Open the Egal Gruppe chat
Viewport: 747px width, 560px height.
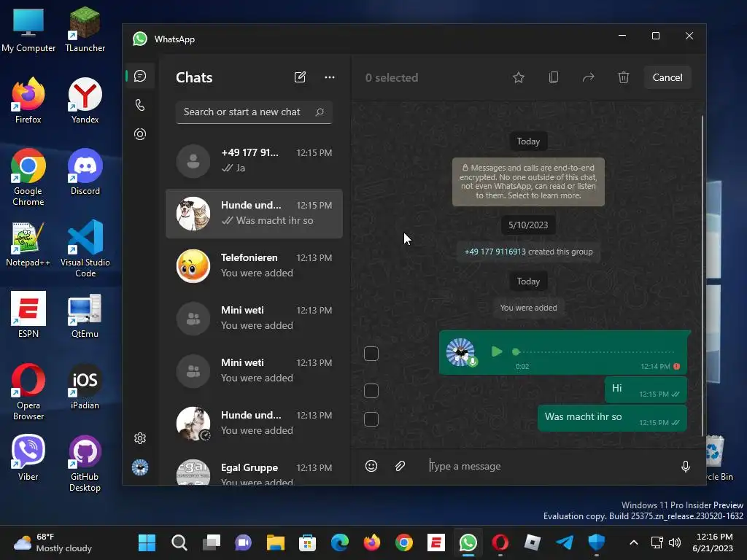254,472
